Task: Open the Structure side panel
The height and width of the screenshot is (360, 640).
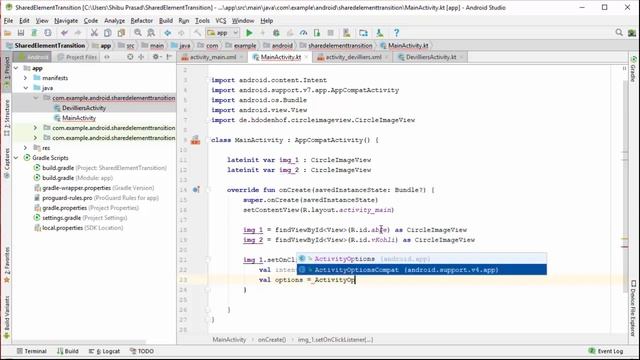Action: click(7, 118)
